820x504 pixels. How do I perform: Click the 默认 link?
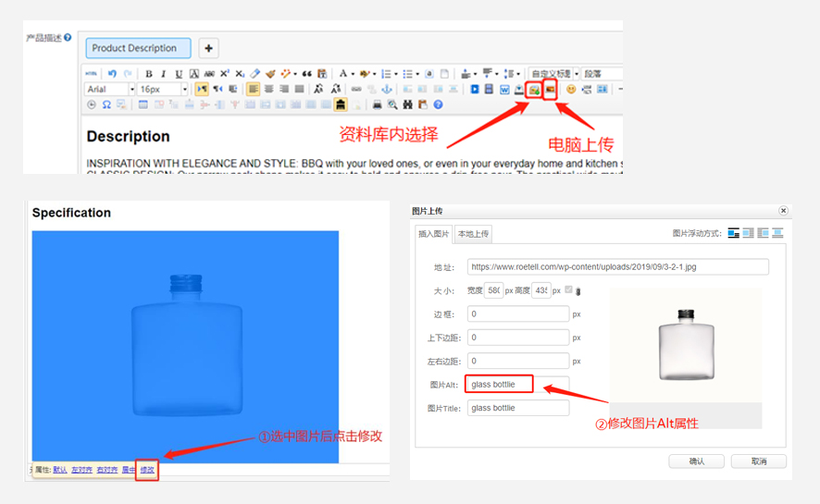(x=60, y=470)
